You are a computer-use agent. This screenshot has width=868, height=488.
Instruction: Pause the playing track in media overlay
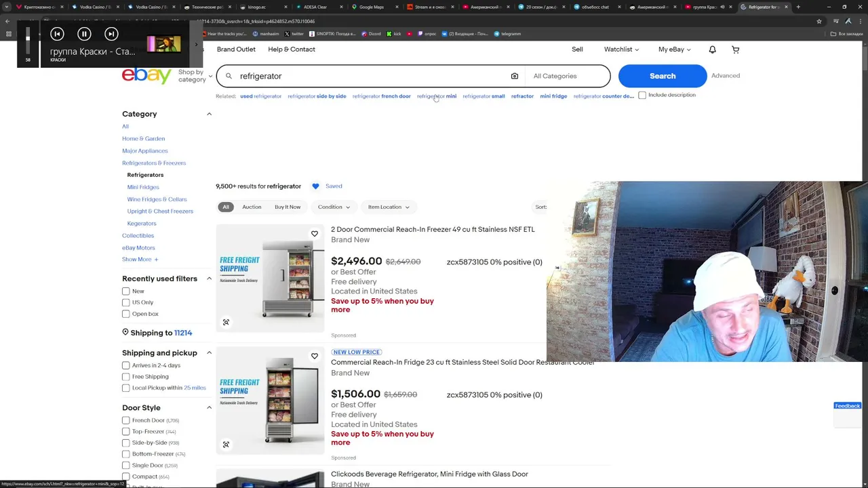coord(84,34)
